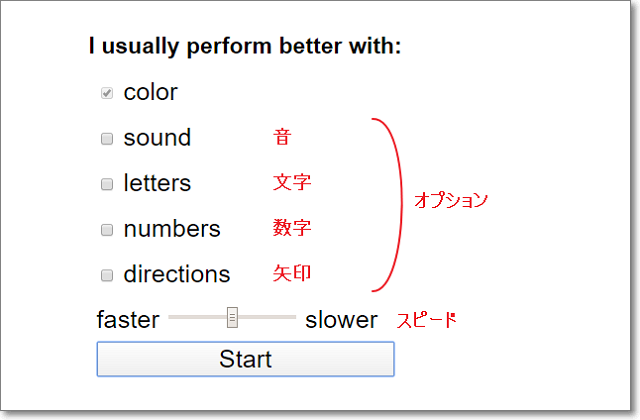This screenshot has width=640, height=420.
Task: Select the "sound" text label
Action: pyautogui.click(x=157, y=138)
